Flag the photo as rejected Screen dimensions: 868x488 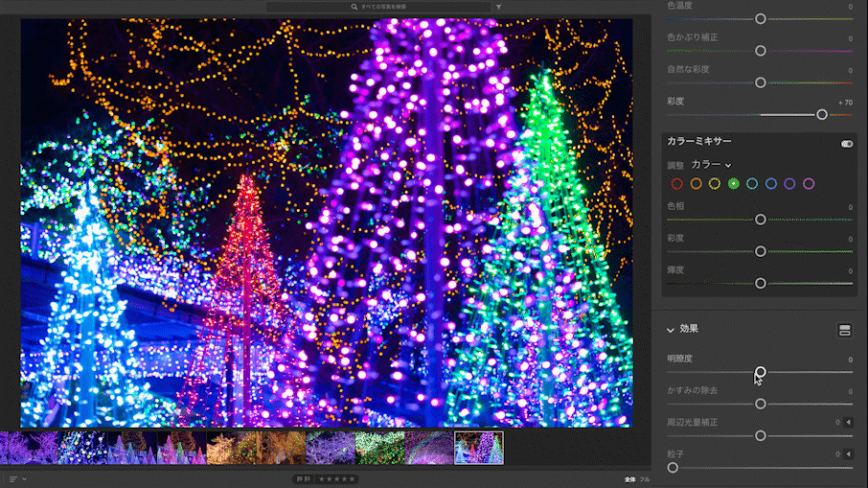(x=308, y=479)
